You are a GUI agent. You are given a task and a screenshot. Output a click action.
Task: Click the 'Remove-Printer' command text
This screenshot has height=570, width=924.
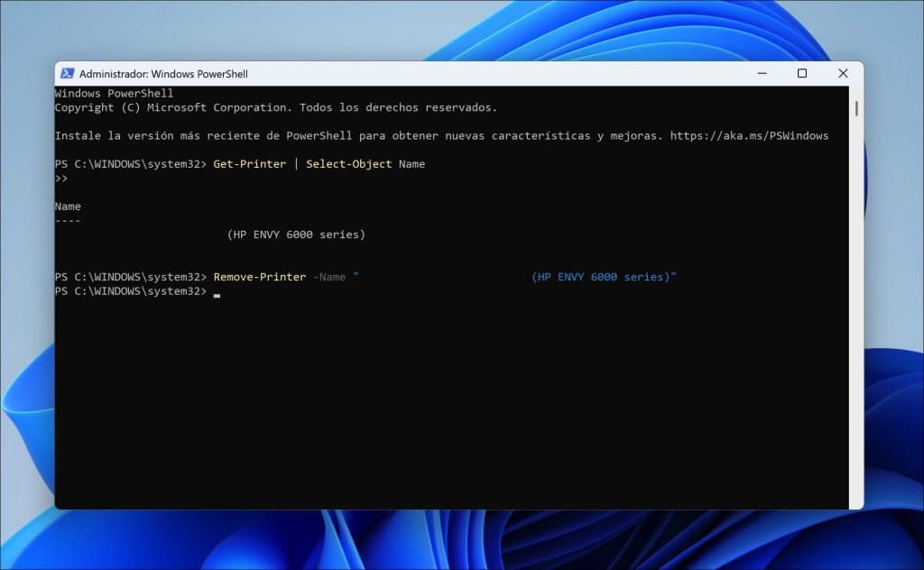(x=259, y=278)
